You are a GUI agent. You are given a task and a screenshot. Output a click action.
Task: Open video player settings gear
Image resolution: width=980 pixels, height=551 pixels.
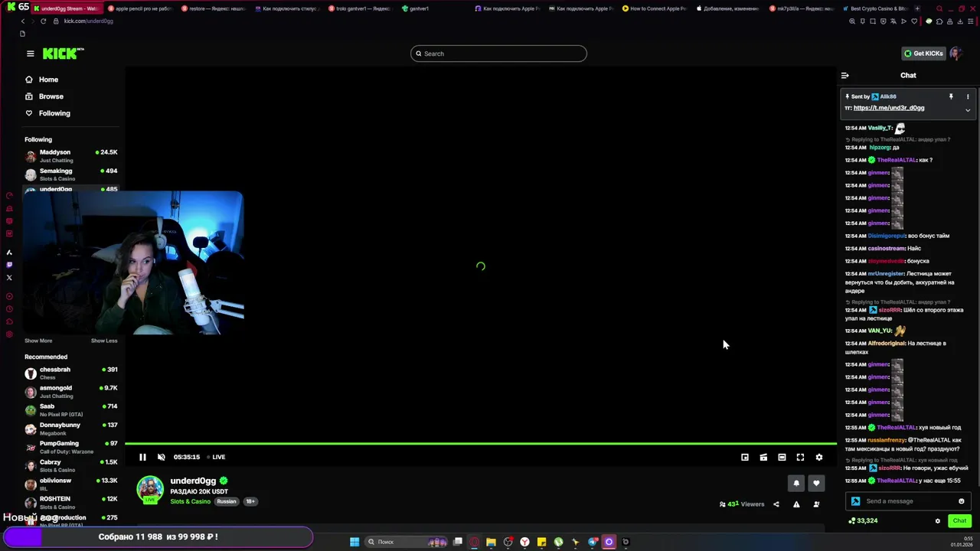[x=818, y=457]
